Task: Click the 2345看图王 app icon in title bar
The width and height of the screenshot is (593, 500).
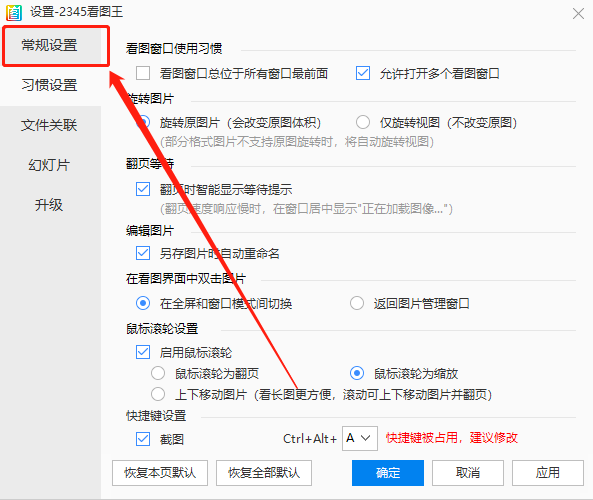Action: (x=14, y=12)
